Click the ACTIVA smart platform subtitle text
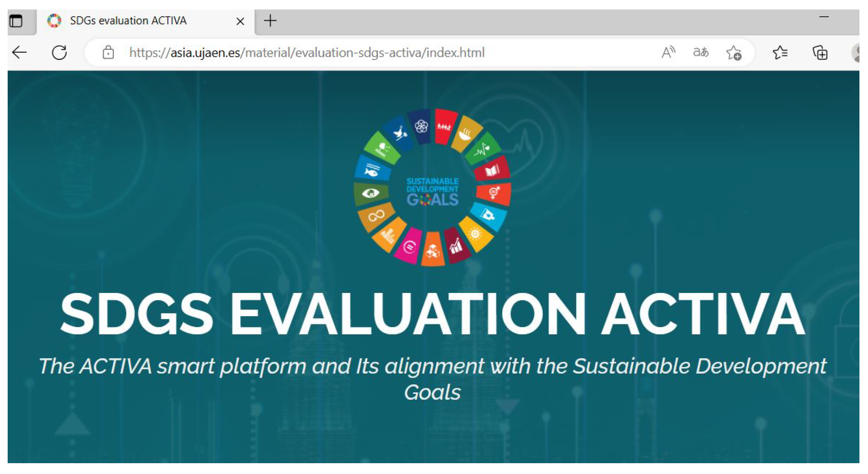868x474 pixels. pyautogui.click(x=432, y=379)
